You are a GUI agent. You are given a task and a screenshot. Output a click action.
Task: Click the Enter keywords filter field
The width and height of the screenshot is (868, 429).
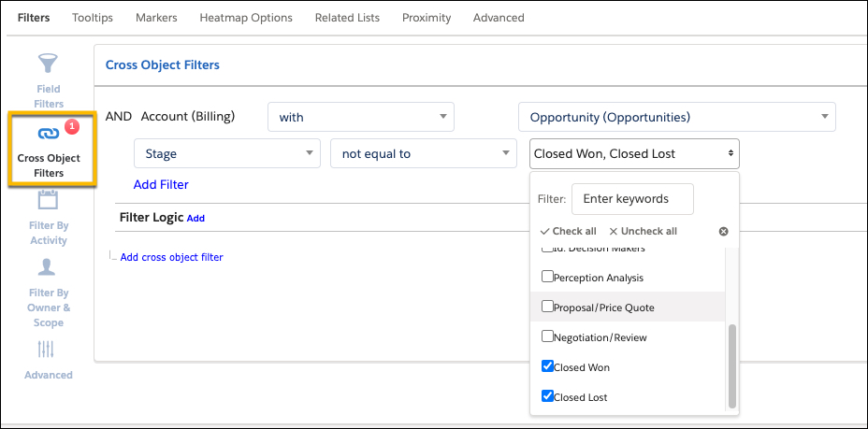pos(632,199)
